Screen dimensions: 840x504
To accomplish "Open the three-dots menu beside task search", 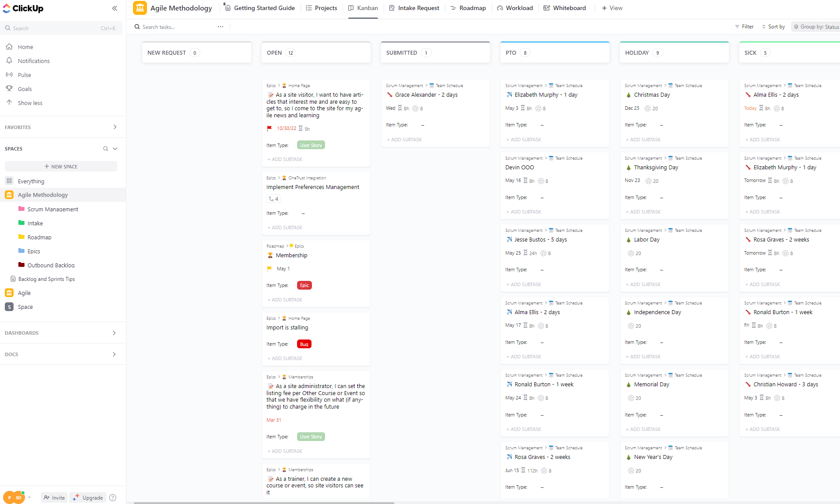I will [220, 27].
